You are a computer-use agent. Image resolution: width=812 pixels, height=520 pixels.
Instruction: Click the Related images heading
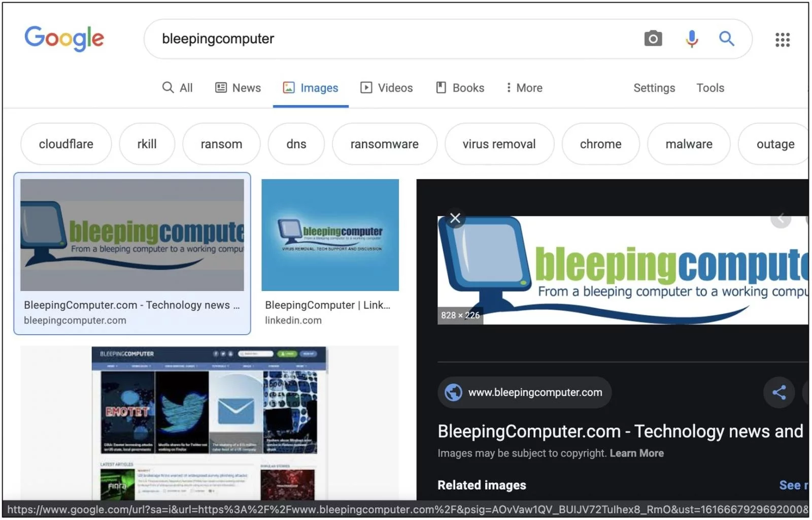click(482, 485)
